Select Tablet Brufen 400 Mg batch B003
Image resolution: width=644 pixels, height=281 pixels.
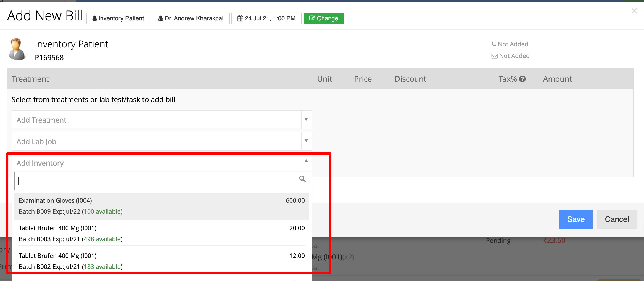[162, 234]
